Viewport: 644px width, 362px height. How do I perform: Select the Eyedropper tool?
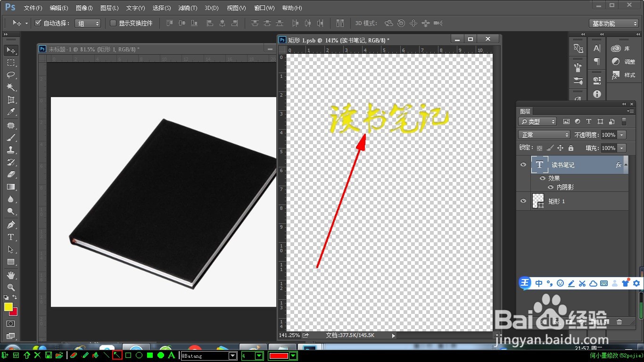pos(11,112)
